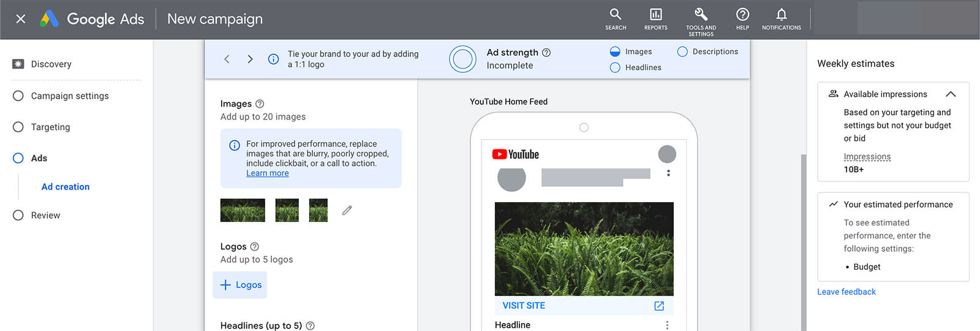Click info icon in image performance notice
The height and width of the screenshot is (331, 980).
pyautogui.click(x=235, y=145)
